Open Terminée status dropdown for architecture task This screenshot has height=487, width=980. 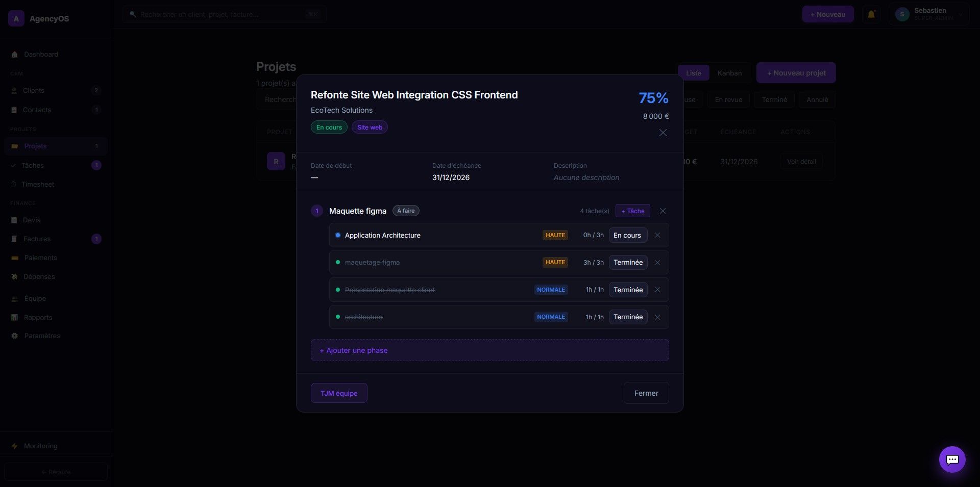point(628,317)
